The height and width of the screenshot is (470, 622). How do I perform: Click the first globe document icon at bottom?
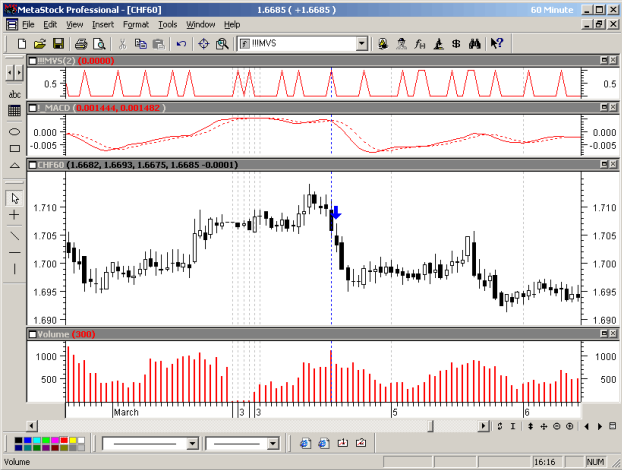305,443
